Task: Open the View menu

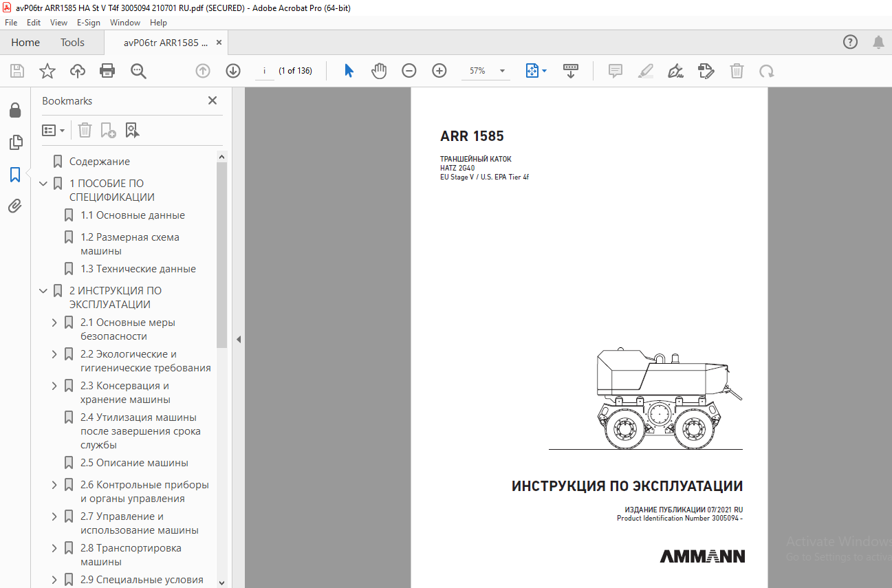Action: pyautogui.click(x=59, y=22)
